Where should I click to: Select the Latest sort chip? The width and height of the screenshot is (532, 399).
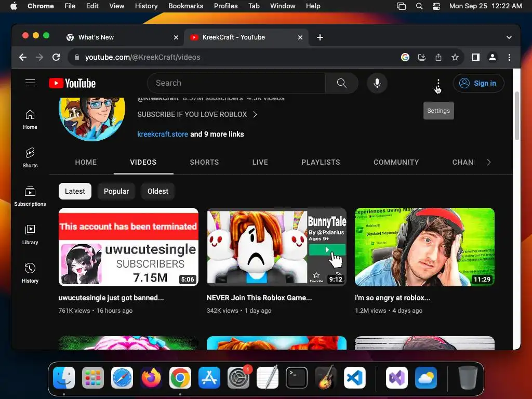pos(75,191)
